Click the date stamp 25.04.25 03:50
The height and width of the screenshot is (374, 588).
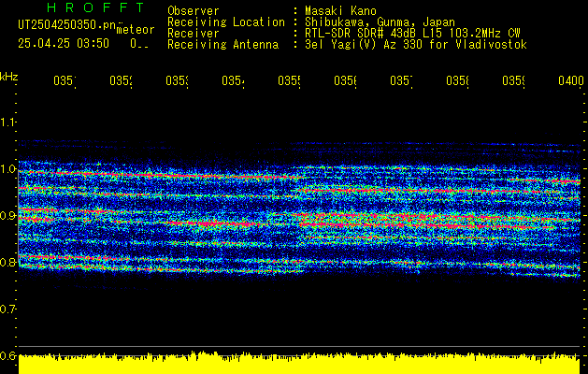64,44
